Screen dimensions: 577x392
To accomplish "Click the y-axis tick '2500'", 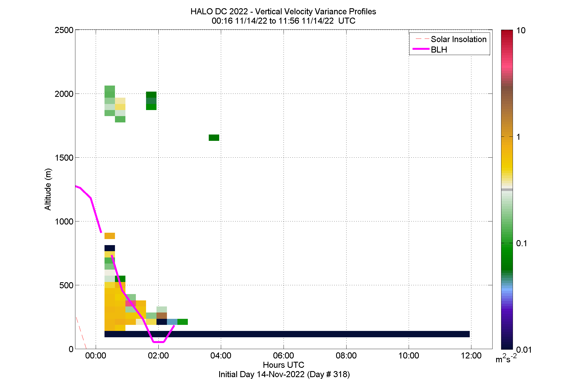I will [x=64, y=30].
